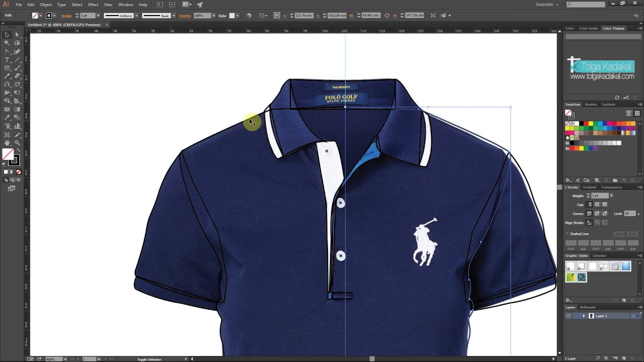644x362 pixels.
Task: Select the Line Segment tool
Action: pos(17,60)
